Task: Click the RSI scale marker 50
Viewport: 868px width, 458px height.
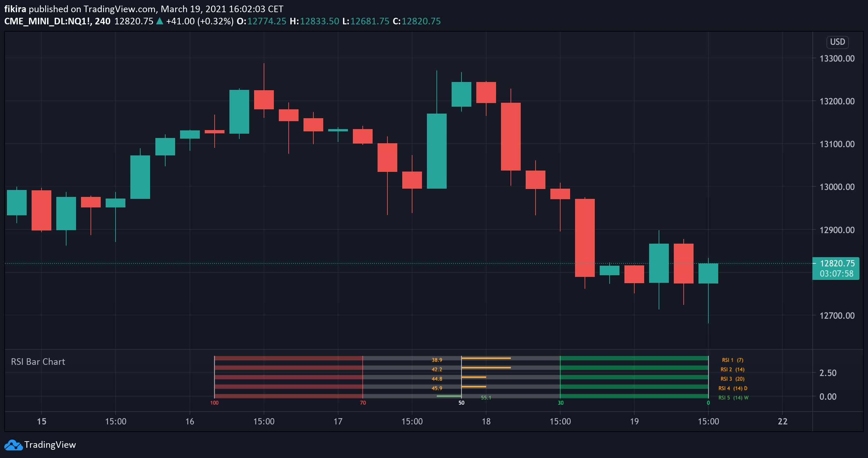Action: [x=461, y=403]
